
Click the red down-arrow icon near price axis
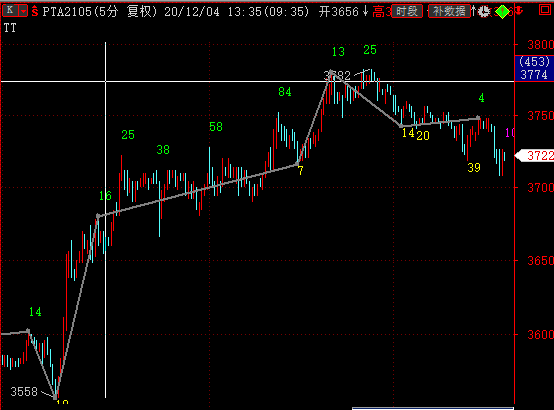[x=519, y=11]
